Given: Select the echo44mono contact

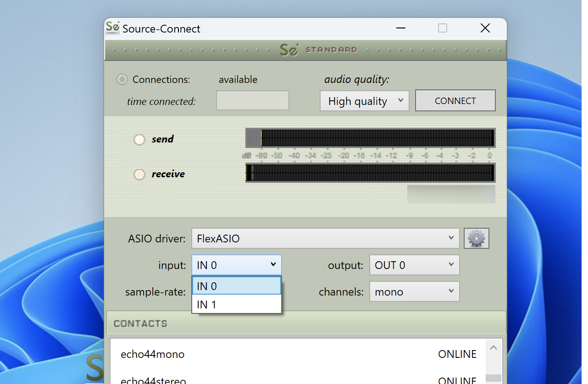Looking at the screenshot, I should [153, 354].
